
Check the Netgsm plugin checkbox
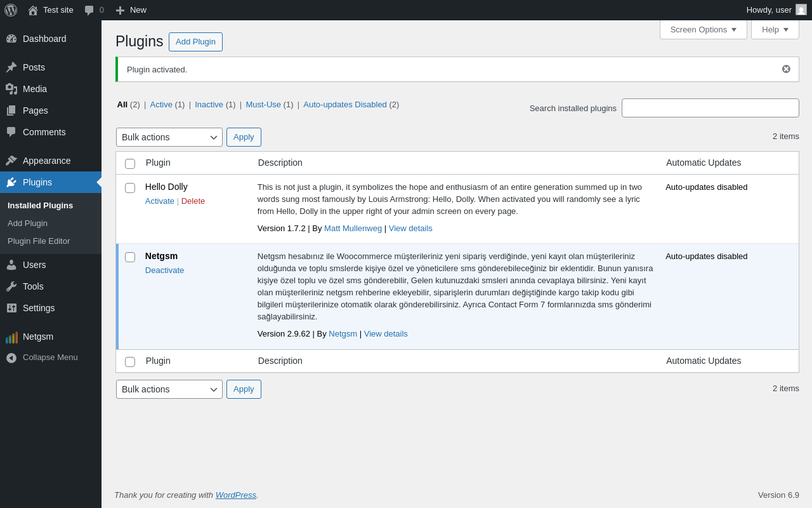click(130, 257)
